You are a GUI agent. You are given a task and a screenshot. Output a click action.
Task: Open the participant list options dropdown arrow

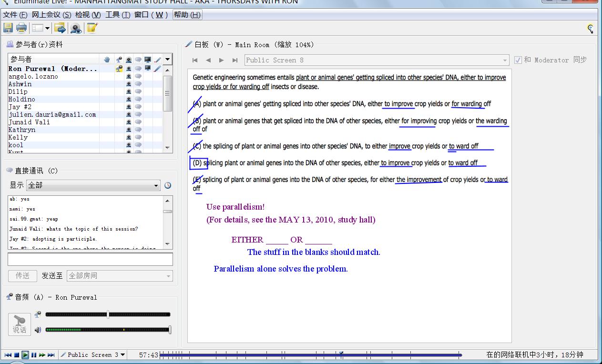pos(167,60)
